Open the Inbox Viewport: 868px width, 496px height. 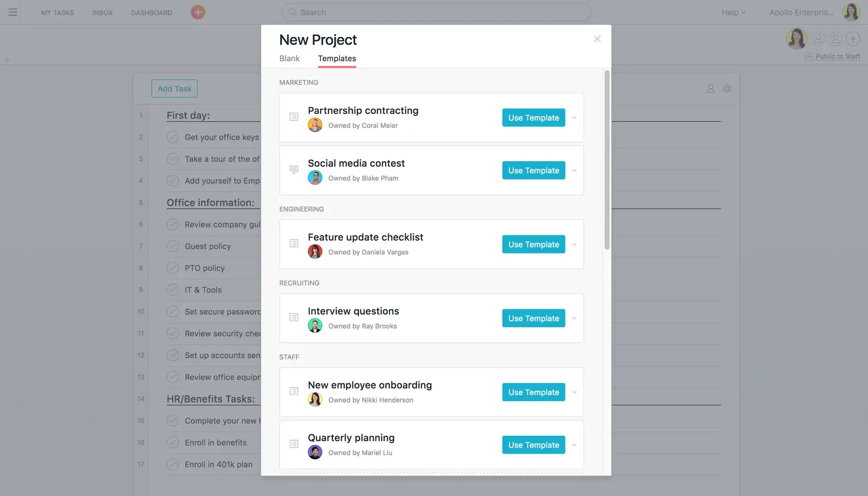103,12
